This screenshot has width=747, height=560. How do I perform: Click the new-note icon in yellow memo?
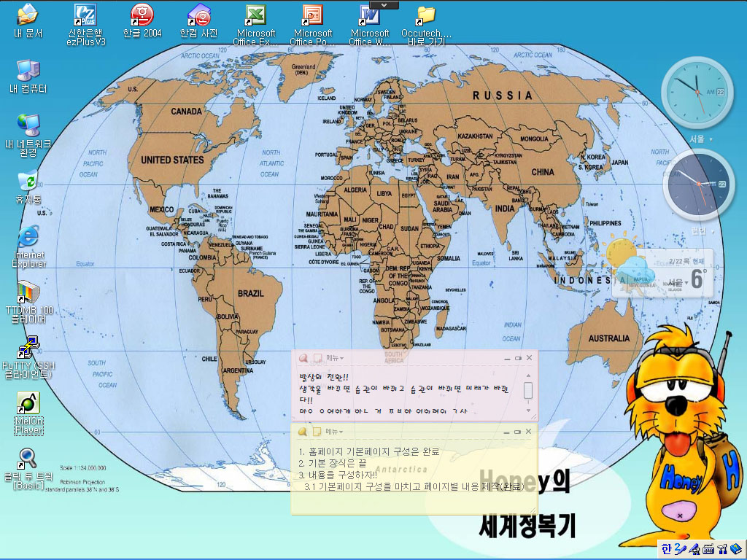pyautogui.click(x=317, y=432)
